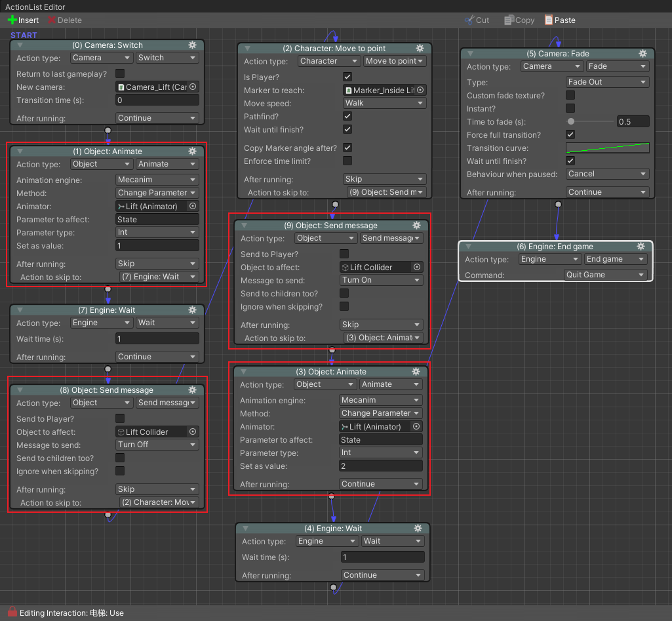Screen dimensions: 672x621
Task: Click object picker for Marker to reach
Action: tap(420, 90)
